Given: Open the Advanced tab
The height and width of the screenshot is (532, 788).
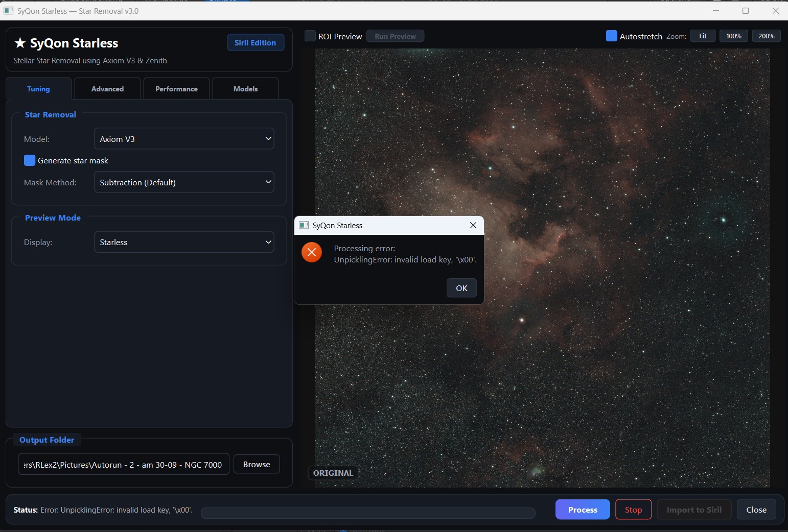Looking at the screenshot, I should 107,89.
